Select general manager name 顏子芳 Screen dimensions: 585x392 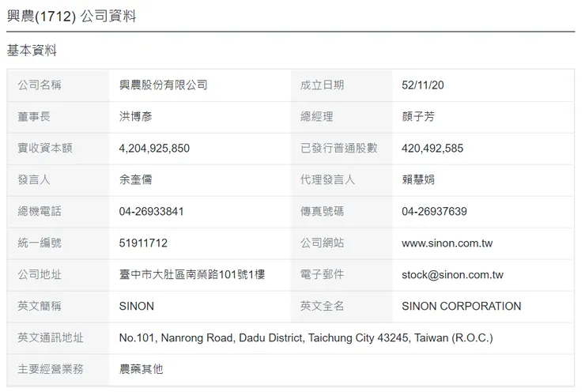(x=418, y=117)
